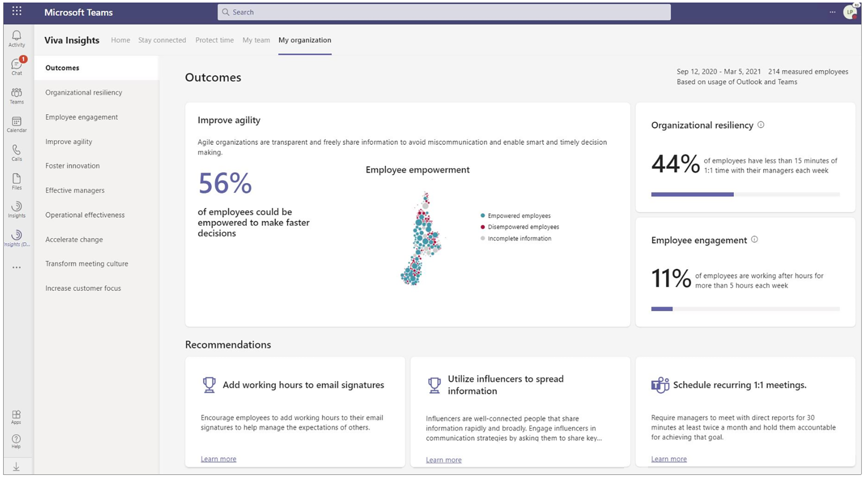Click the Disempowered employees legend entry
The width and height of the screenshot is (868, 480).
(519, 227)
